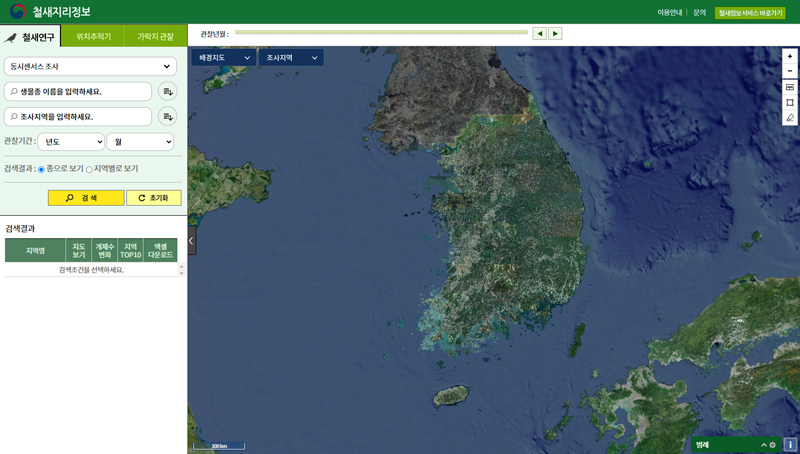Open 월 month dropdown
Viewport: 800px width, 454px height.
pos(140,142)
